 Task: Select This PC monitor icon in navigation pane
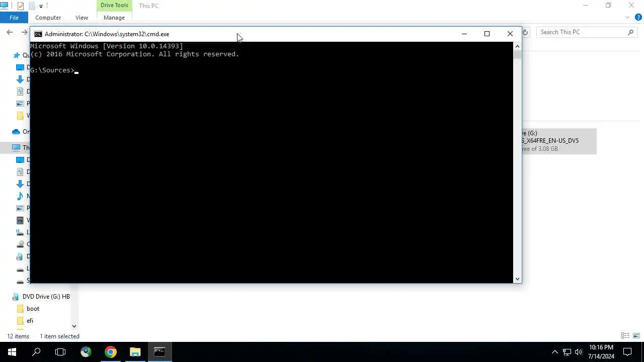tap(16, 148)
